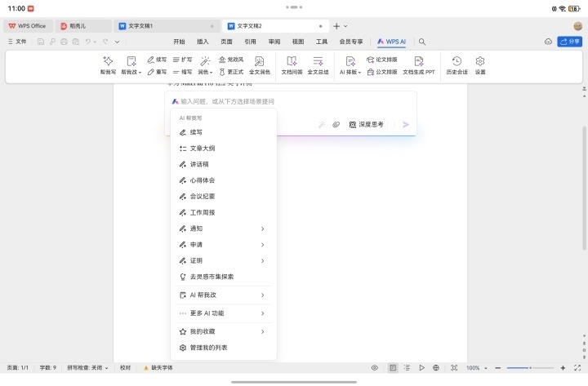The height and width of the screenshot is (386, 588).
Task: Open the 帮我改 dropdown in ribbon
Action: (131, 65)
